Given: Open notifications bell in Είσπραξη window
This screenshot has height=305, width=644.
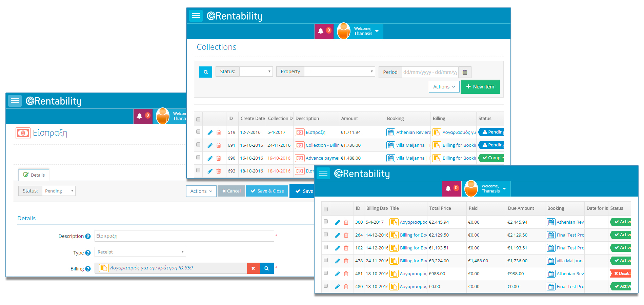Looking at the screenshot, I should point(143,116).
